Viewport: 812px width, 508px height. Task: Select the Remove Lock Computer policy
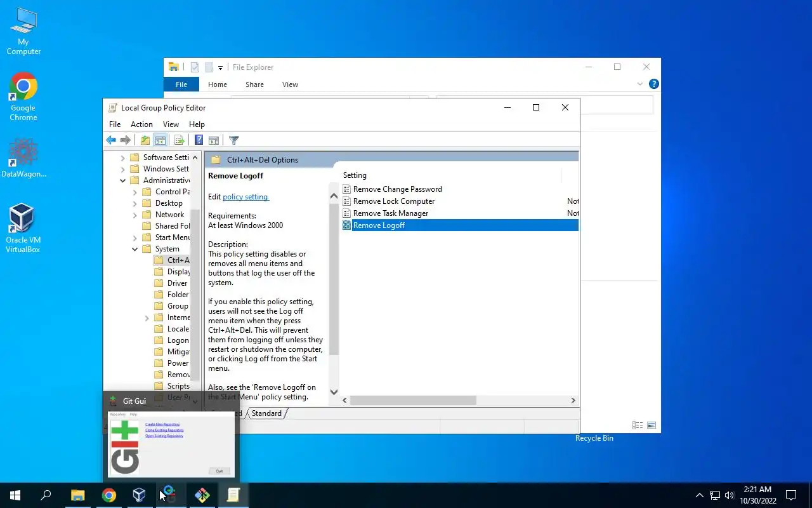[394, 201]
